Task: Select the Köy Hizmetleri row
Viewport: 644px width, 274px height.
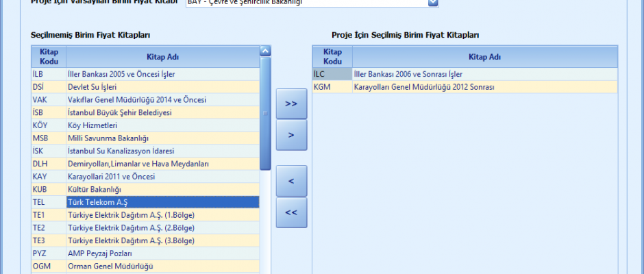Action: click(162, 125)
